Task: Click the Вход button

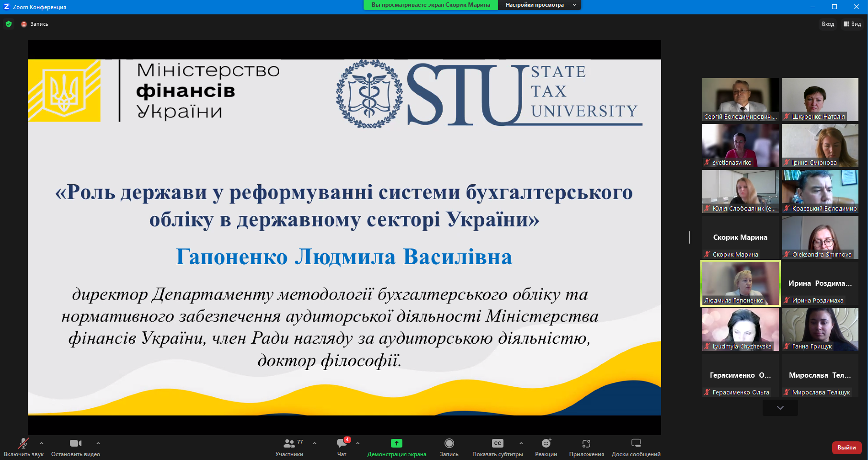Action: [828, 24]
